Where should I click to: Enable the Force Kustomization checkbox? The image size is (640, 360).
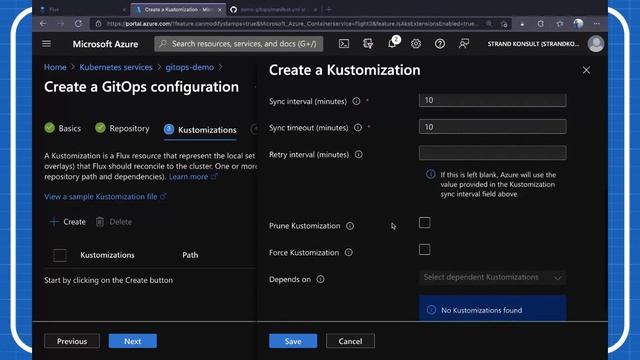click(424, 249)
